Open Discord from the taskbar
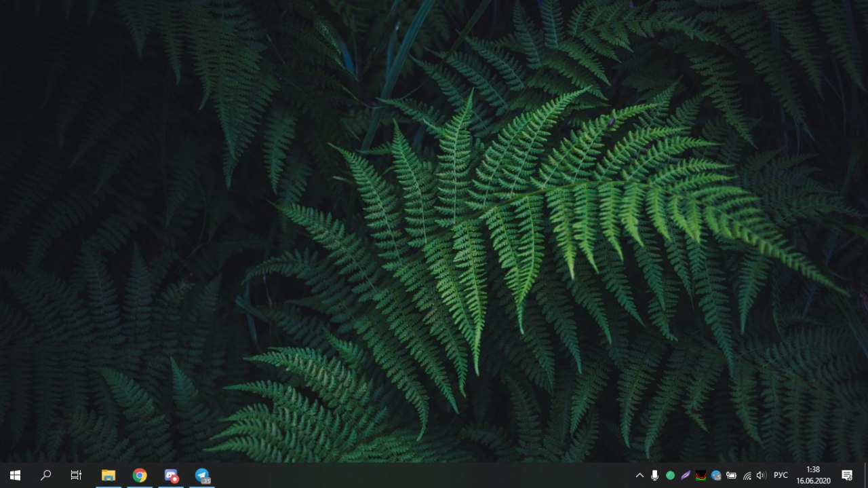Viewport: 868px width, 488px height. (171, 475)
